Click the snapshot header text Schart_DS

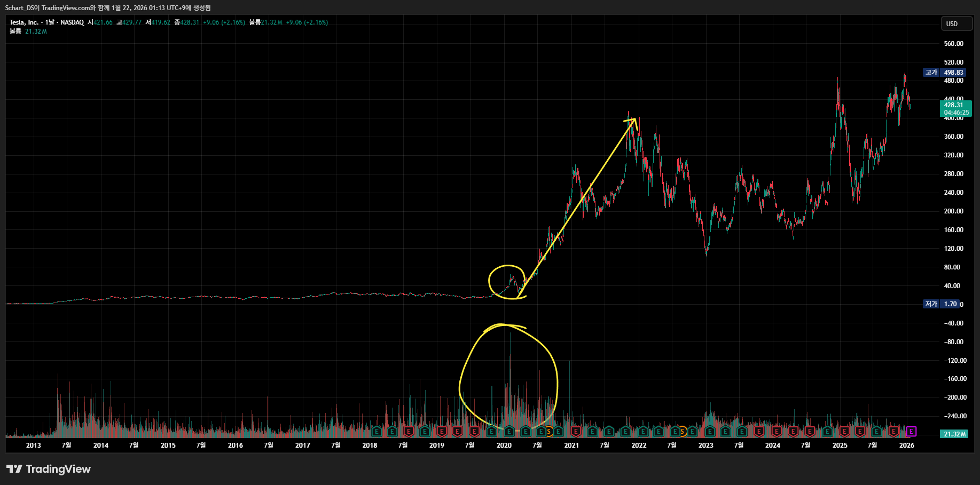click(19, 8)
